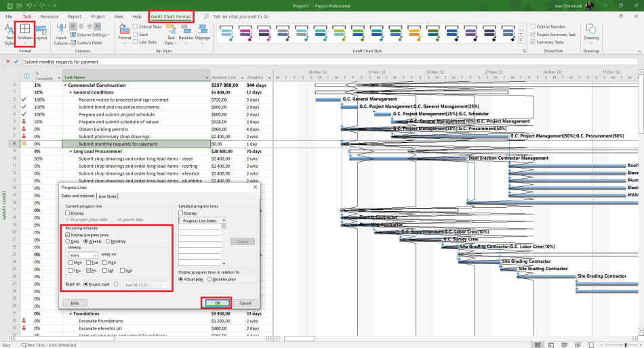The height and width of the screenshot is (348, 644).
Task: Align column text left
Action: (73, 26)
